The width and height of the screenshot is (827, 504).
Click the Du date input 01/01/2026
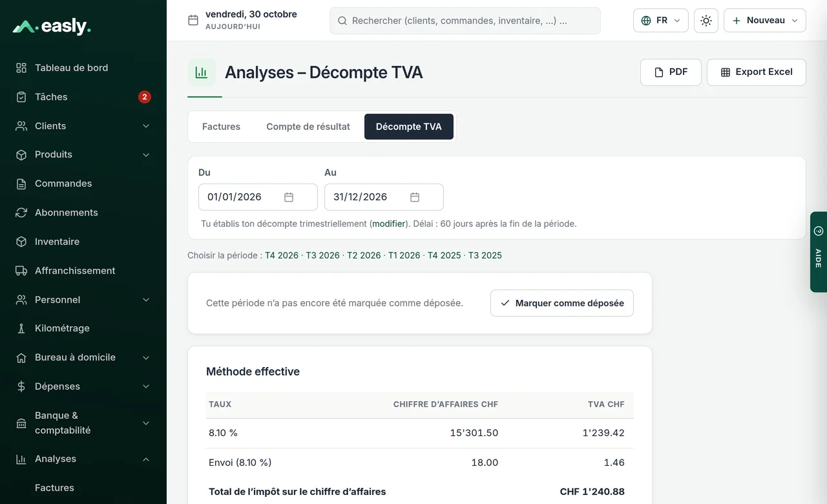258,197
